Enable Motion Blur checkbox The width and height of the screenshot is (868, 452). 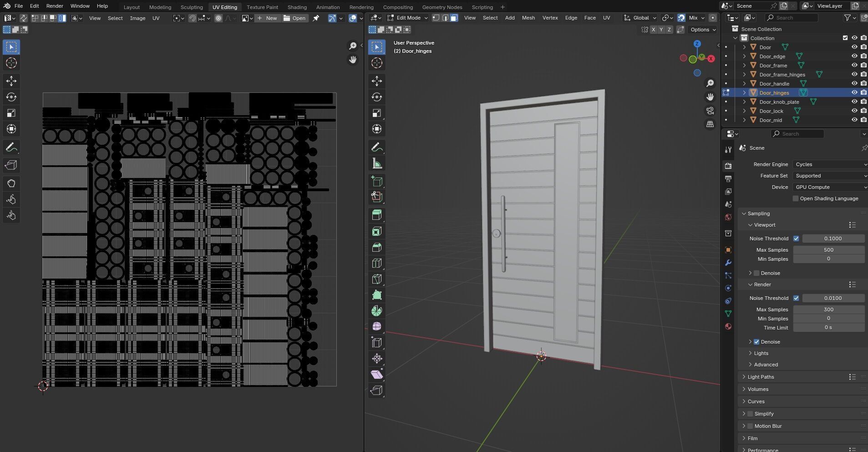pos(750,426)
